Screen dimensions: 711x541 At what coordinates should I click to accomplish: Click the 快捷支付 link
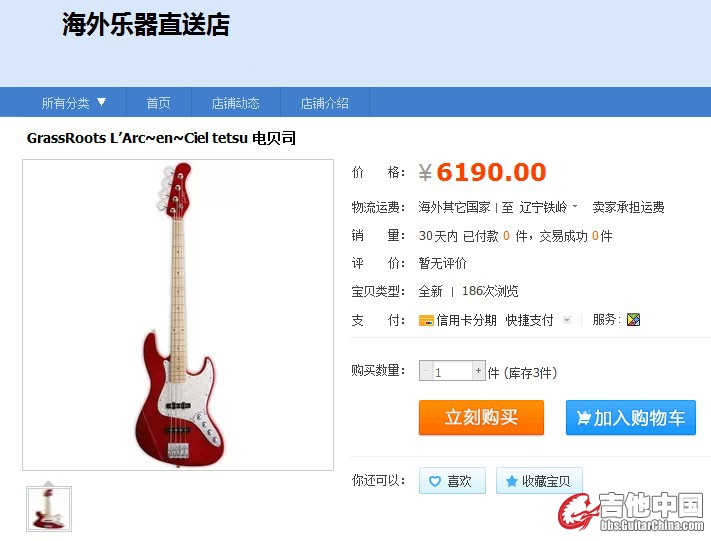[529, 320]
